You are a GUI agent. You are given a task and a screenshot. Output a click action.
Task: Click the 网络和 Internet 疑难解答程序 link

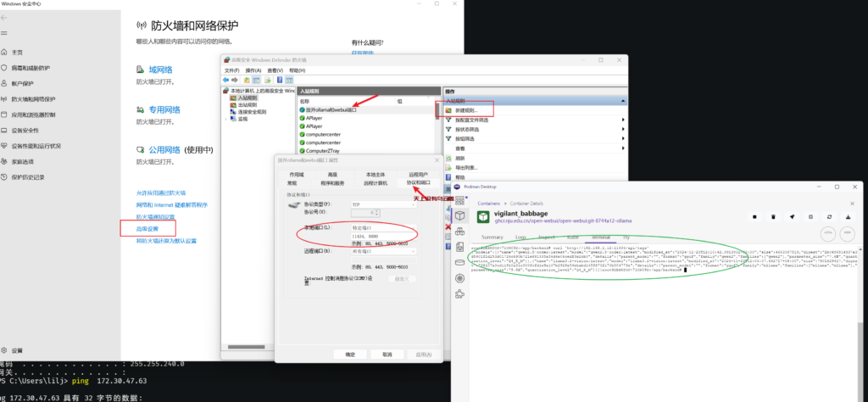[x=171, y=205]
